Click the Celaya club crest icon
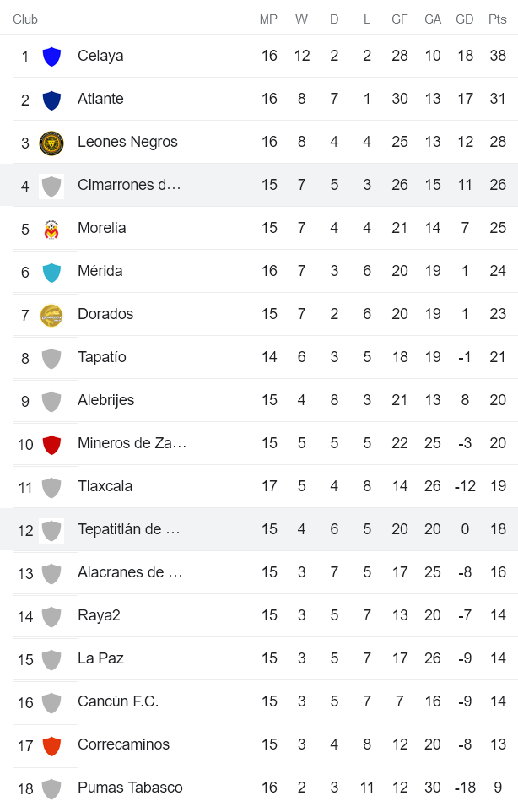Viewport: 518px width, 812px height. click(x=51, y=57)
